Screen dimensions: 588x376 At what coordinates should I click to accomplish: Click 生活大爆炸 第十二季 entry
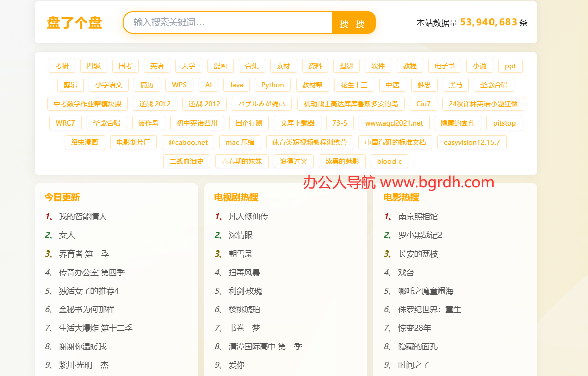(95, 328)
